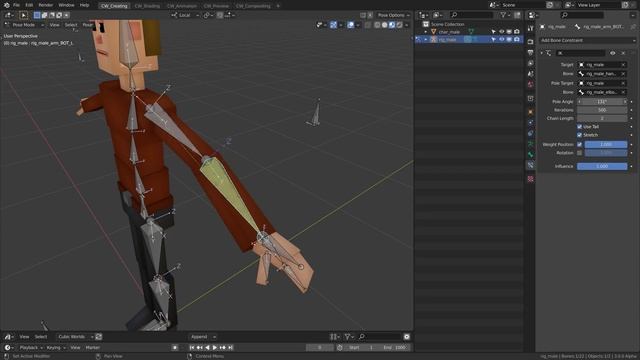Switch to solid shading

coord(384,25)
